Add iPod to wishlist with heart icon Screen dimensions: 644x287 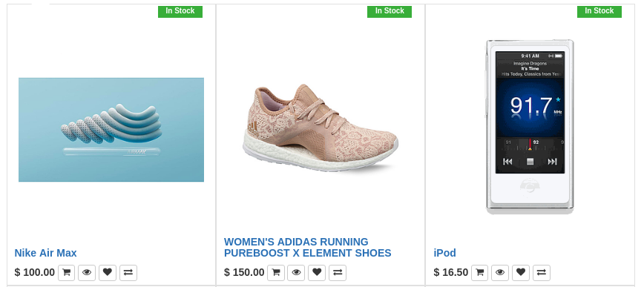520,273
